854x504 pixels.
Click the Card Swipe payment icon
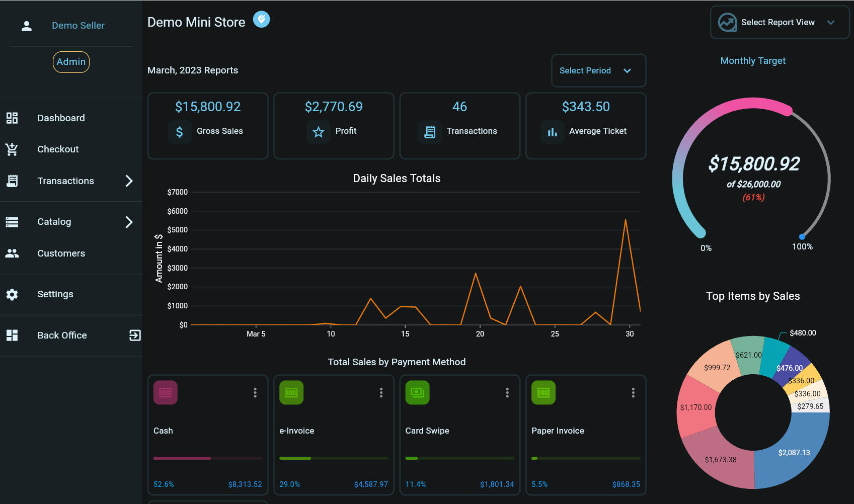pyautogui.click(x=417, y=392)
